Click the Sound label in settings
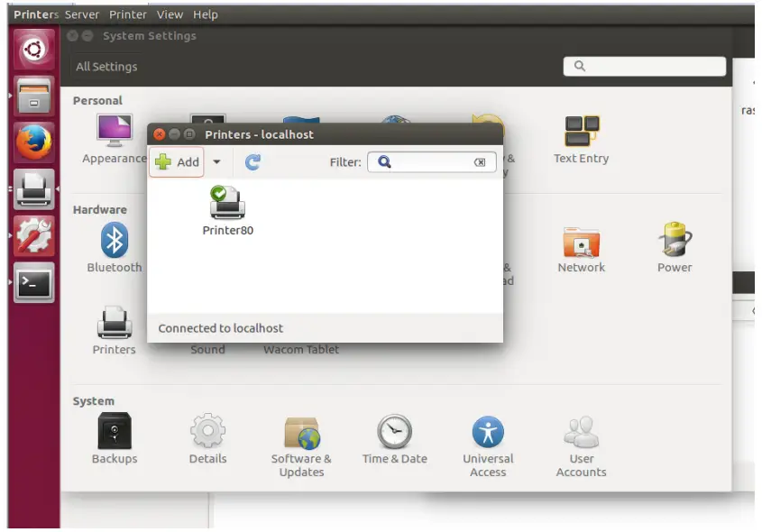 (x=207, y=349)
